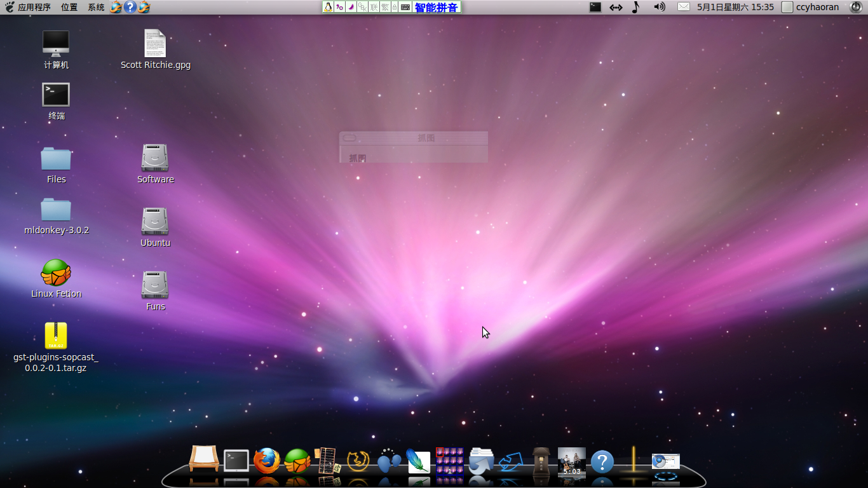
Task: Click the GNOME foot logo in panel
Action: tap(10, 7)
